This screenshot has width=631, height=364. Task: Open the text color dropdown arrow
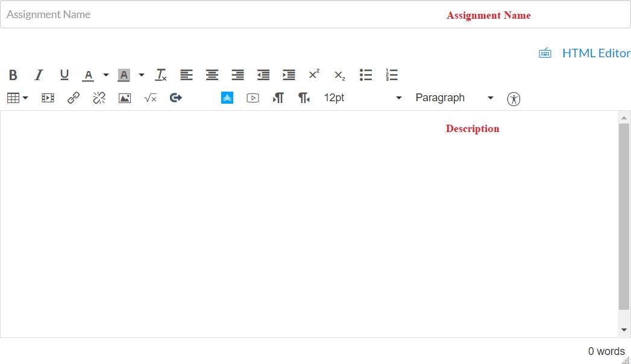pos(106,75)
